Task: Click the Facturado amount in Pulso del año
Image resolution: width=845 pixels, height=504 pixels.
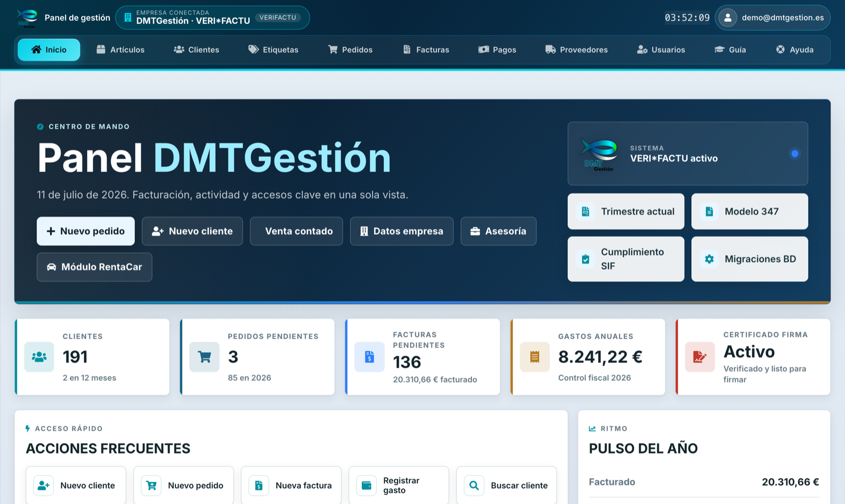Action: pyautogui.click(x=790, y=482)
